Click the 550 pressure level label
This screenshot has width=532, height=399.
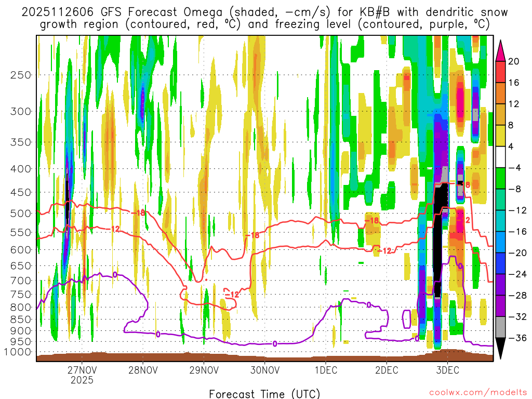coord(21,232)
